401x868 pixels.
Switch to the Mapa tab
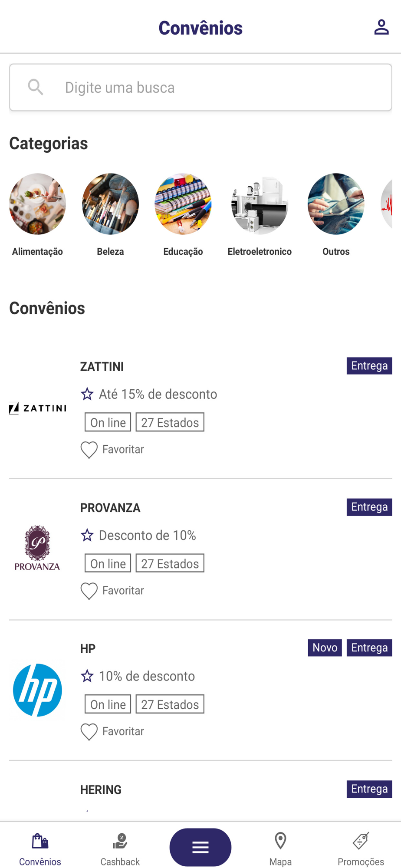tap(280, 849)
